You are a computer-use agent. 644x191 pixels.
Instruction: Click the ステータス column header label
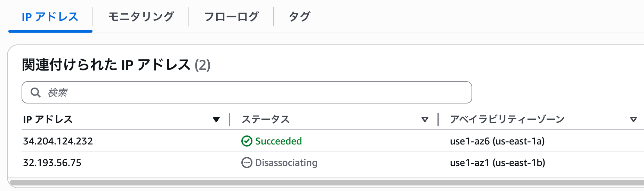pyautogui.click(x=266, y=119)
